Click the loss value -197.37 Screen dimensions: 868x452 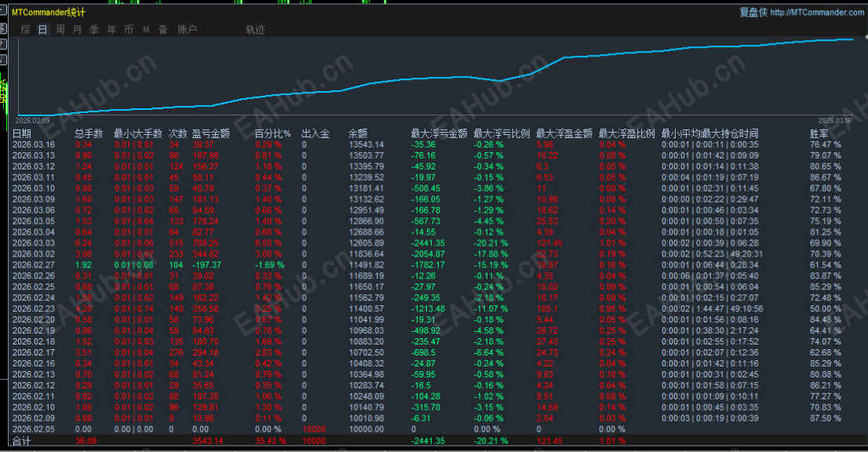coord(206,265)
